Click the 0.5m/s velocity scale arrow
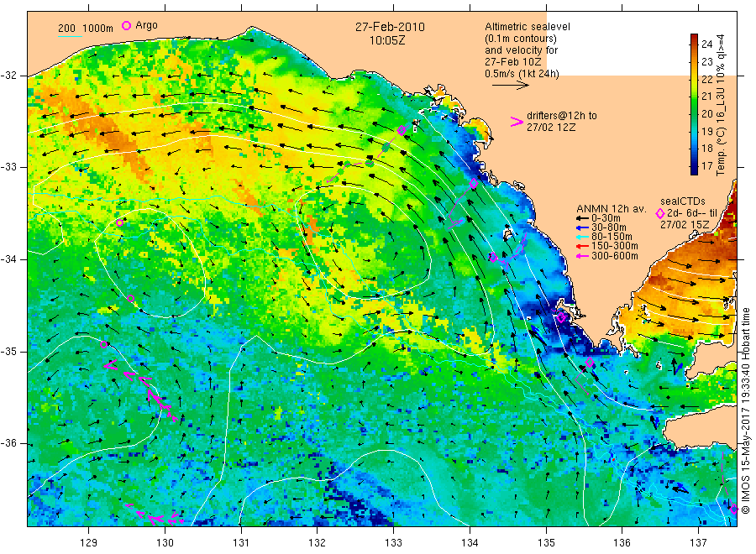Image resolution: width=756 pixels, height=554 pixels. pos(510,86)
